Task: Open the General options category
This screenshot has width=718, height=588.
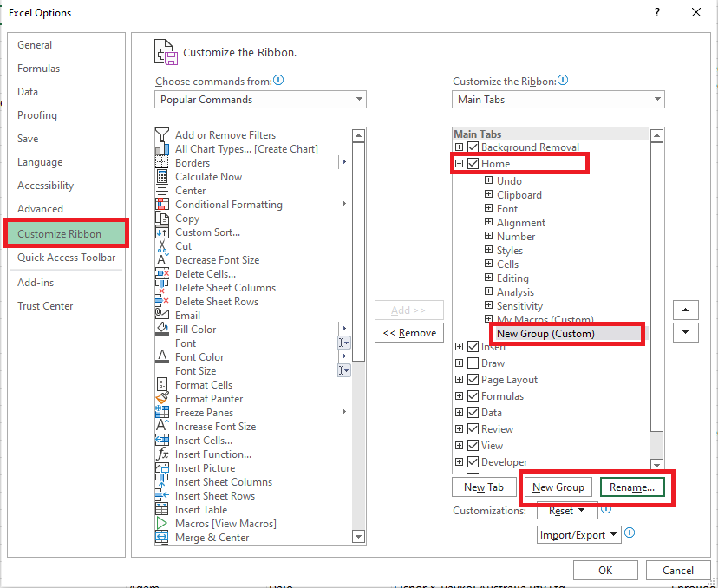Action: (x=35, y=45)
